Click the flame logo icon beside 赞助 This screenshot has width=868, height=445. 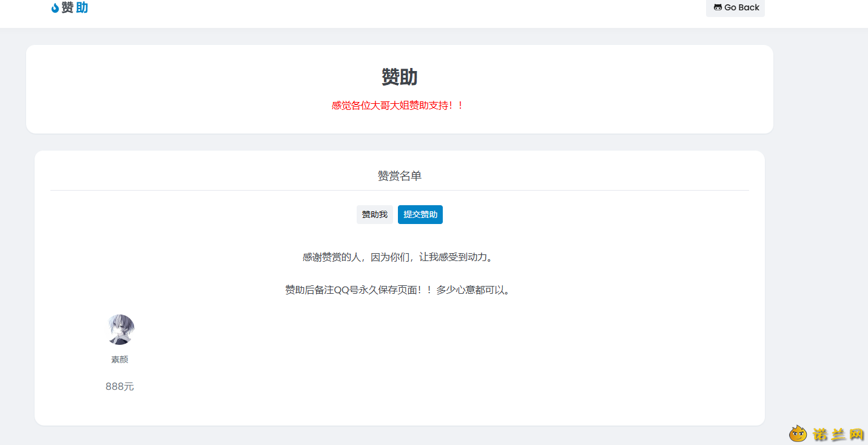pyautogui.click(x=55, y=8)
